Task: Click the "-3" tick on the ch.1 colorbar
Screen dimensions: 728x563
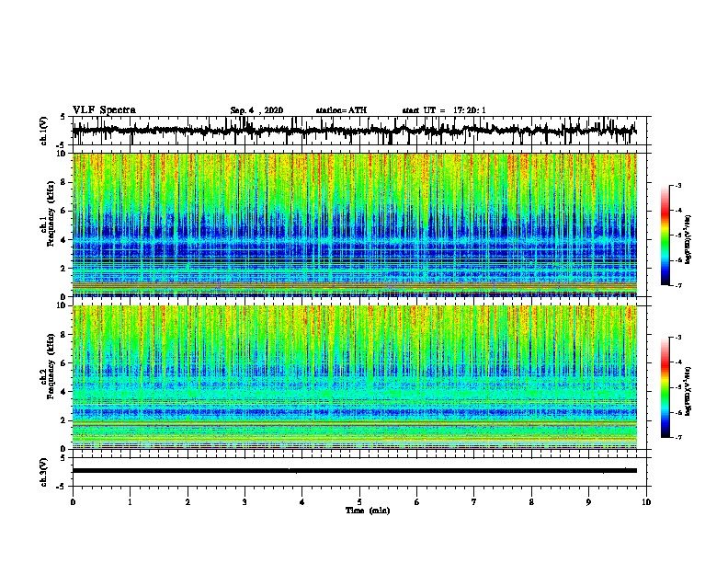Action: [678, 185]
